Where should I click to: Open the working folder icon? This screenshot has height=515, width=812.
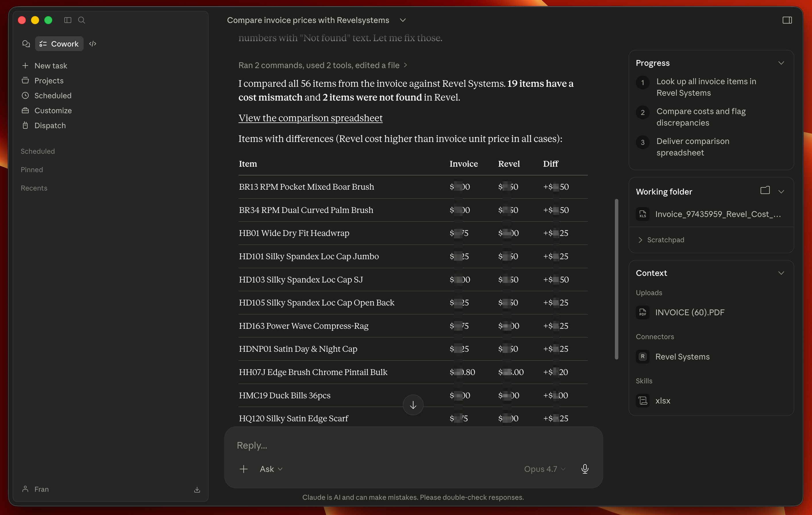click(x=765, y=191)
